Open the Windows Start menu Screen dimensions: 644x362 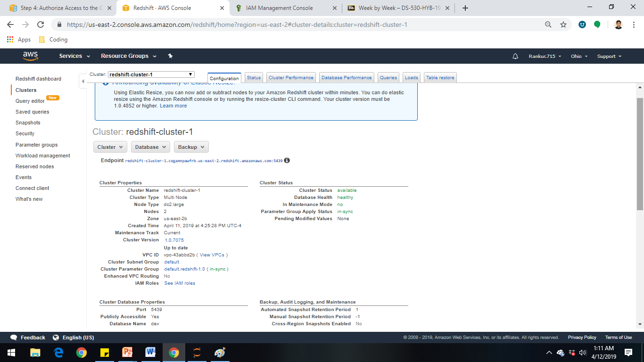point(11,353)
